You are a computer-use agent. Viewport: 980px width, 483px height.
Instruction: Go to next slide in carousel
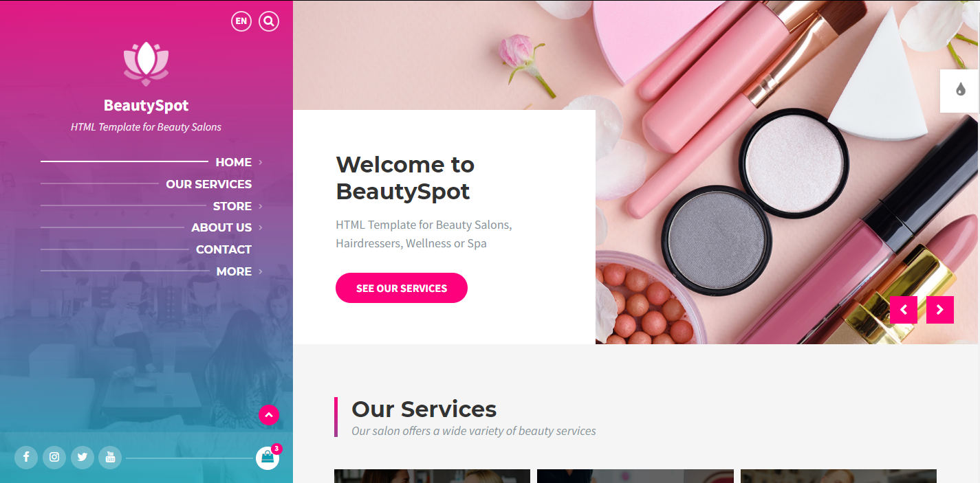coord(940,310)
